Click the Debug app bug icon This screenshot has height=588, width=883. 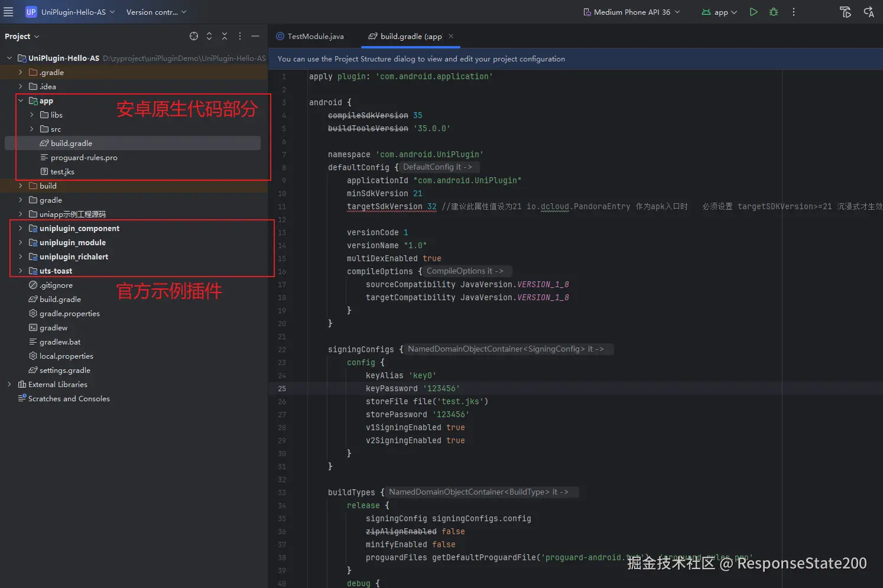point(774,12)
